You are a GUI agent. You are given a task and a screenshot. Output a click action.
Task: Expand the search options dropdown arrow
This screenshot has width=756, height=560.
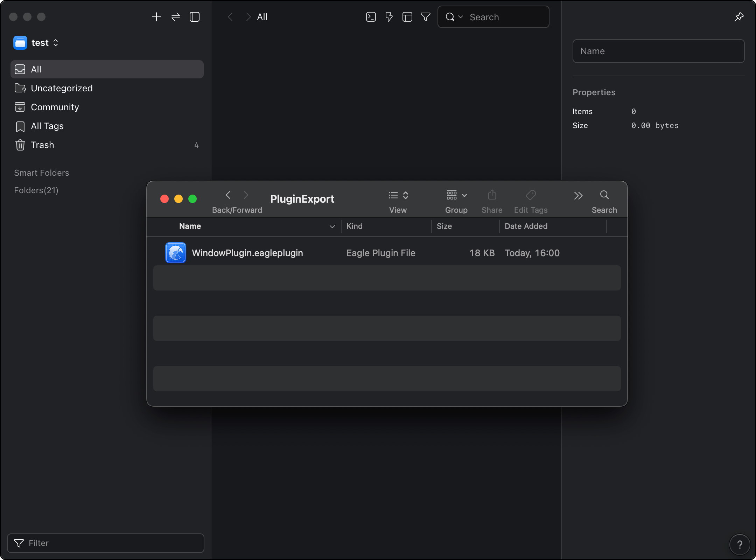(461, 17)
